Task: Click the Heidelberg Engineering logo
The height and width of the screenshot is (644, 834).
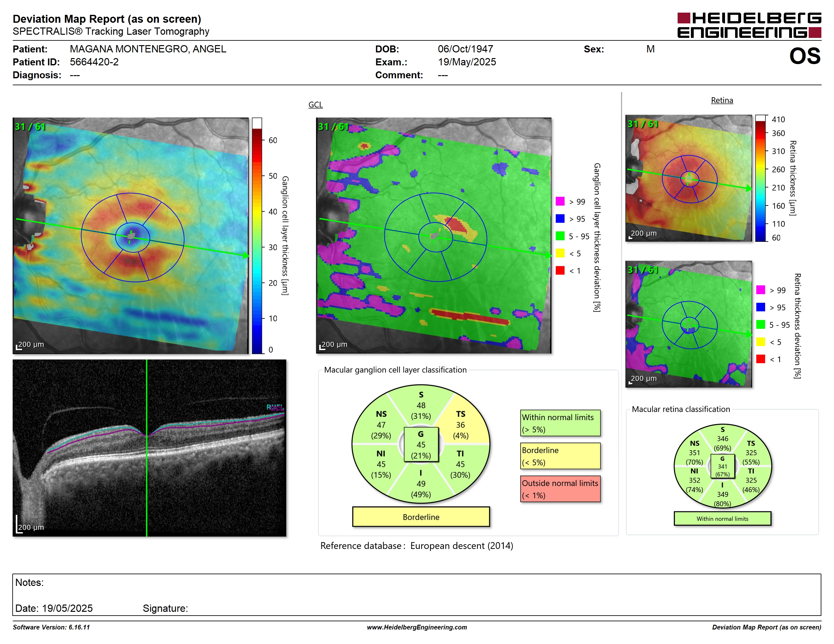Action: (x=749, y=25)
